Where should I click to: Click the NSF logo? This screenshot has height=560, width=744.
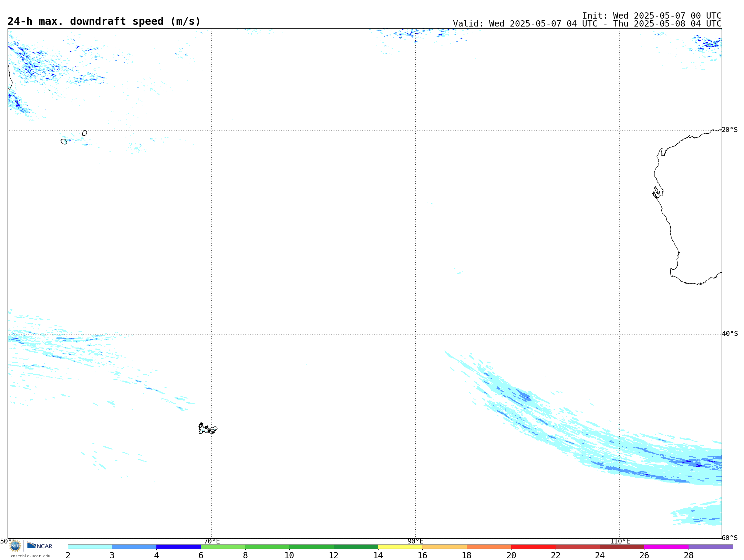click(x=15, y=546)
